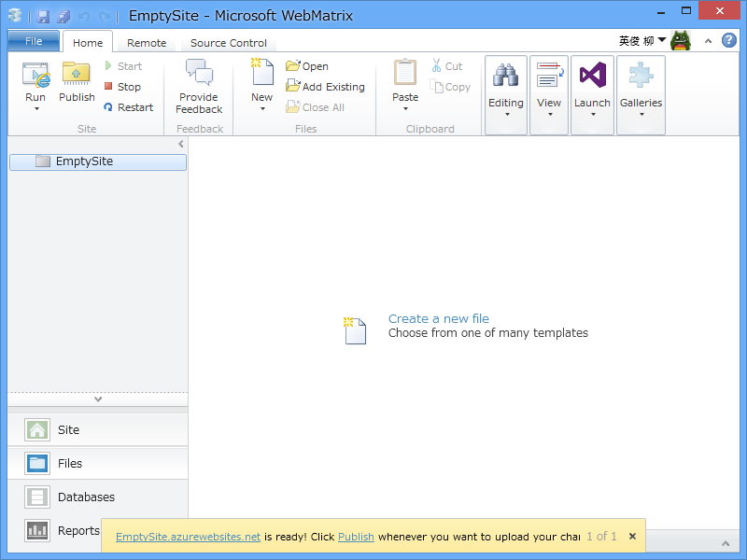Open Launch Visual Studio group
Image resolution: width=747 pixels, height=560 pixels.
pos(592,95)
